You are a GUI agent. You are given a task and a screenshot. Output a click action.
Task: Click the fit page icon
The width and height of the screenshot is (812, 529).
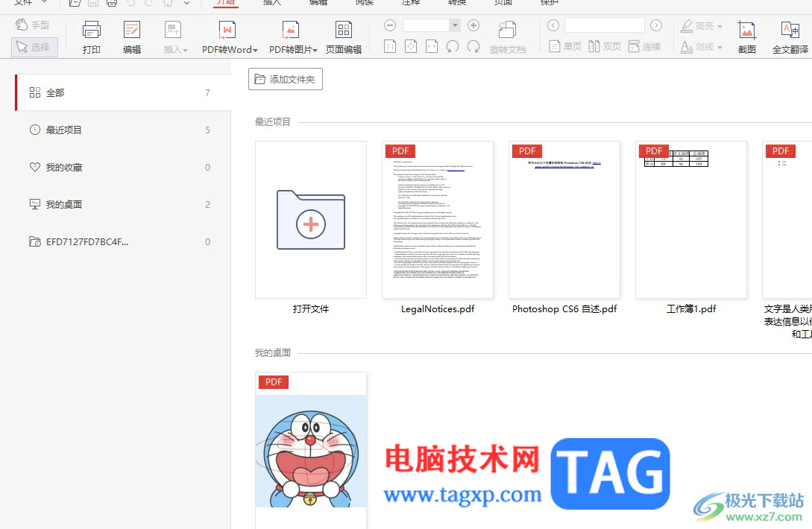[x=411, y=47]
